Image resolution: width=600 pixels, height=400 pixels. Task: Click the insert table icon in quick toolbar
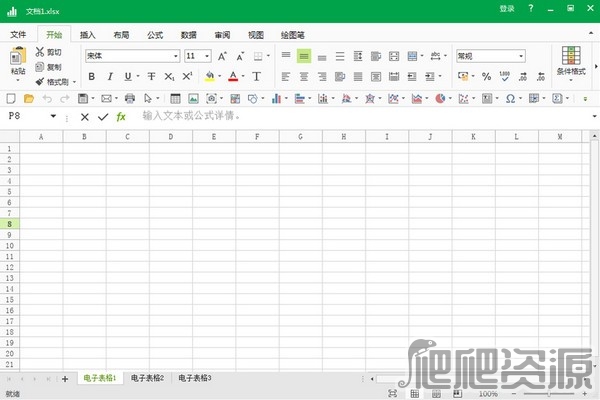tap(175, 99)
